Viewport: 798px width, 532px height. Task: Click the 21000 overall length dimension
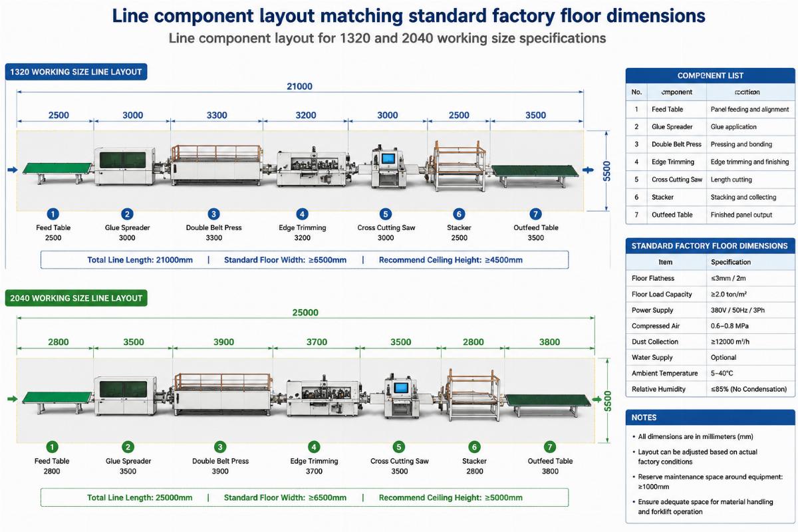click(x=299, y=86)
